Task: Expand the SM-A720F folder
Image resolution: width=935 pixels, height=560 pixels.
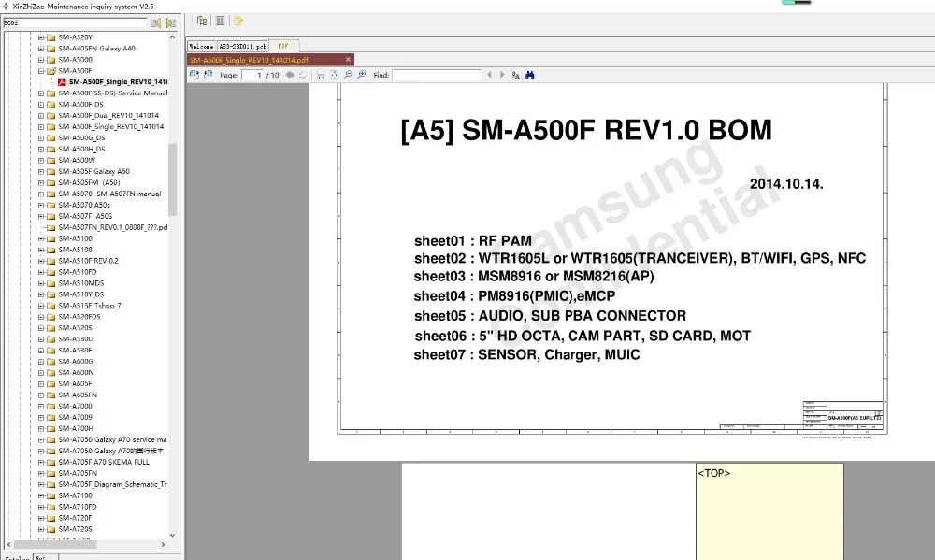Action: [x=41, y=518]
